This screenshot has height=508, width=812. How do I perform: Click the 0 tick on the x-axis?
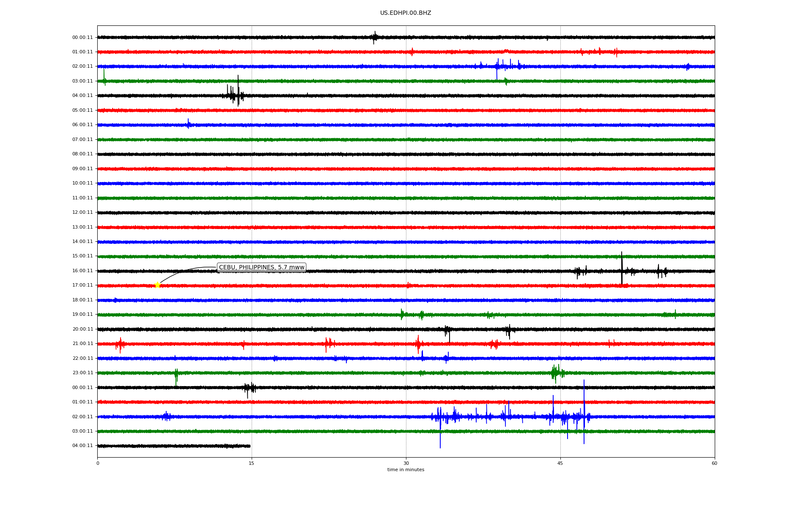coord(98,463)
